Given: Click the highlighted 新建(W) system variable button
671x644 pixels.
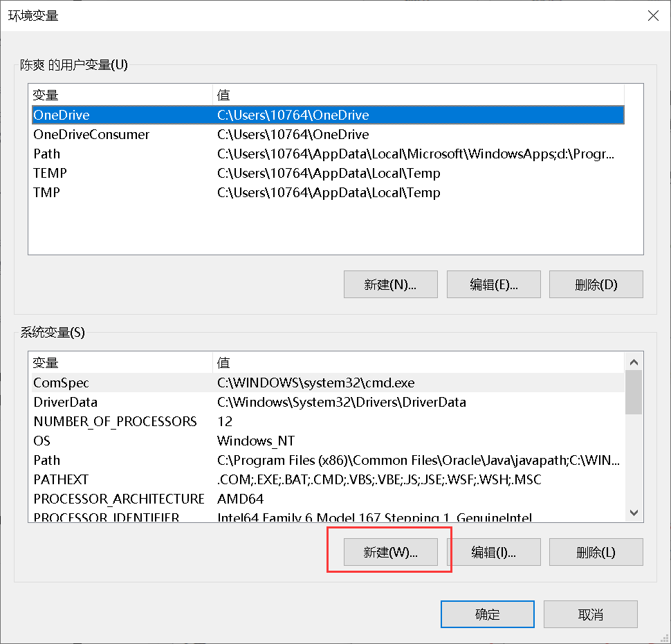Looking at the screenshot, I should coord(390,552).
